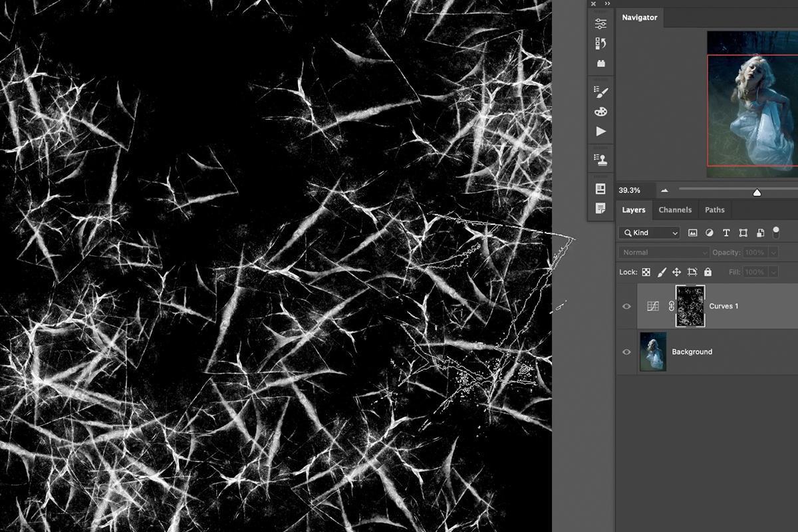This screenshot has width=798, height=532.
Task: Click the Opacity 100% field
Action: [x=755, y=253]
